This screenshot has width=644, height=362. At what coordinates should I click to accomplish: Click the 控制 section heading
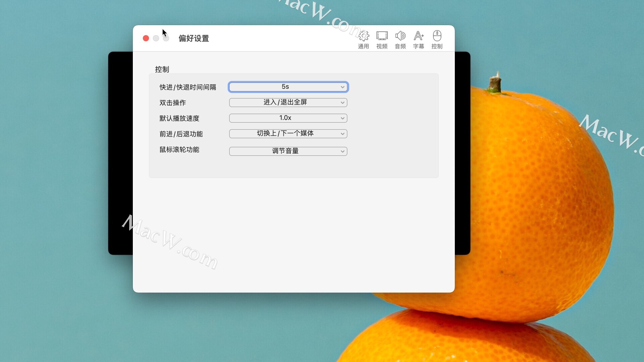point(162,69)
